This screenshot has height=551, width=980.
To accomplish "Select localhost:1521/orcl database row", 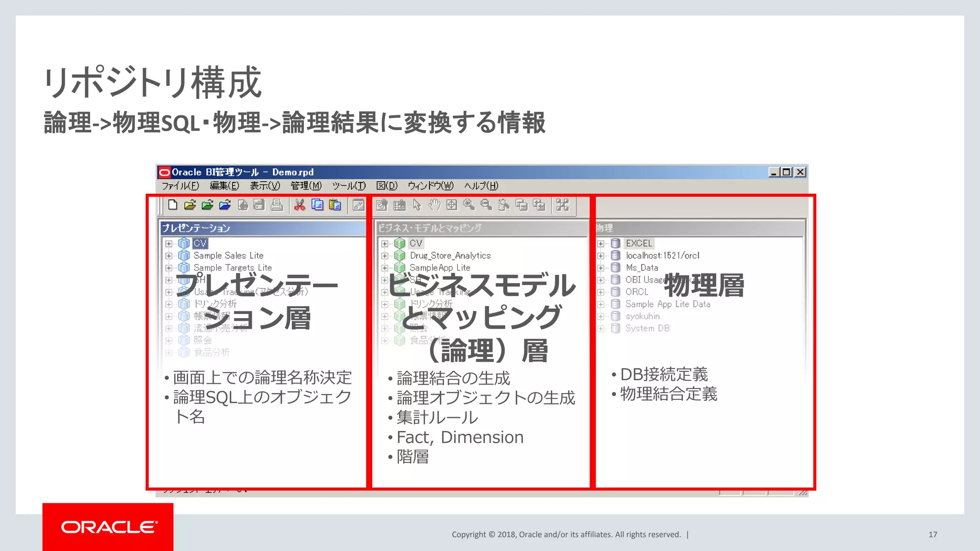I will (x=662, y=255).
